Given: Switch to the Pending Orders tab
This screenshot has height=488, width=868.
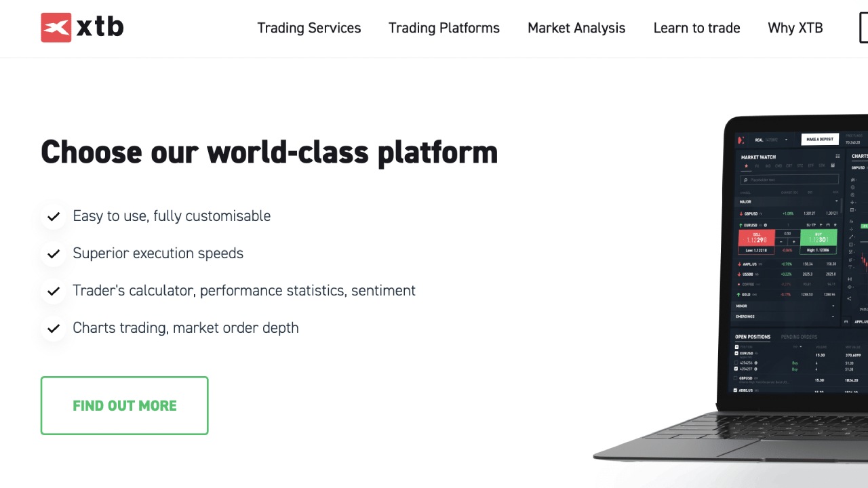Looking at the screenshot, I should [x=799, y=337].
